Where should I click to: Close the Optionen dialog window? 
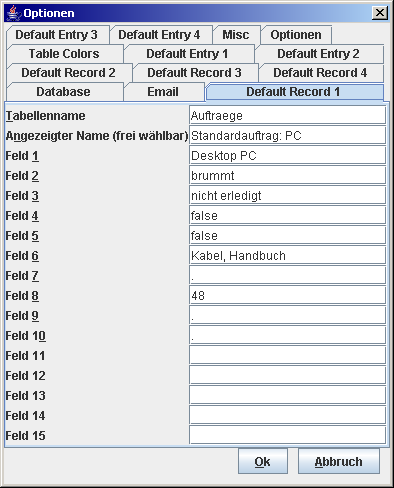click(380, 13)
